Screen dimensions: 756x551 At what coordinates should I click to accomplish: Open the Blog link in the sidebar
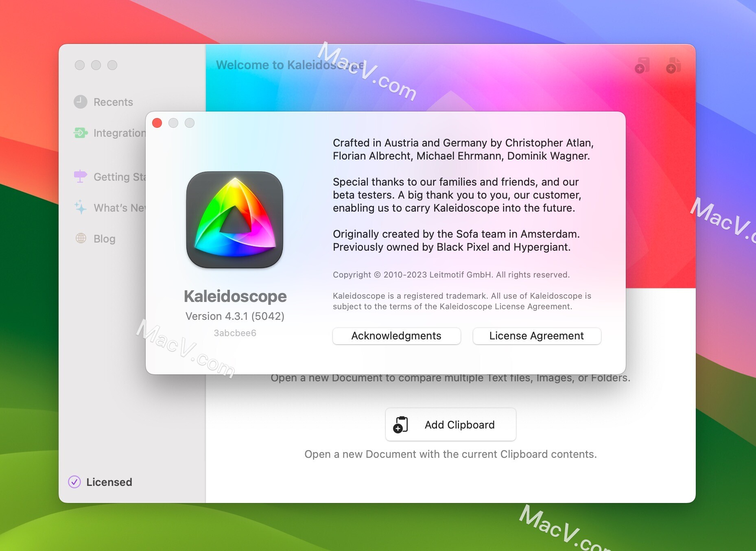click(105, 239)
